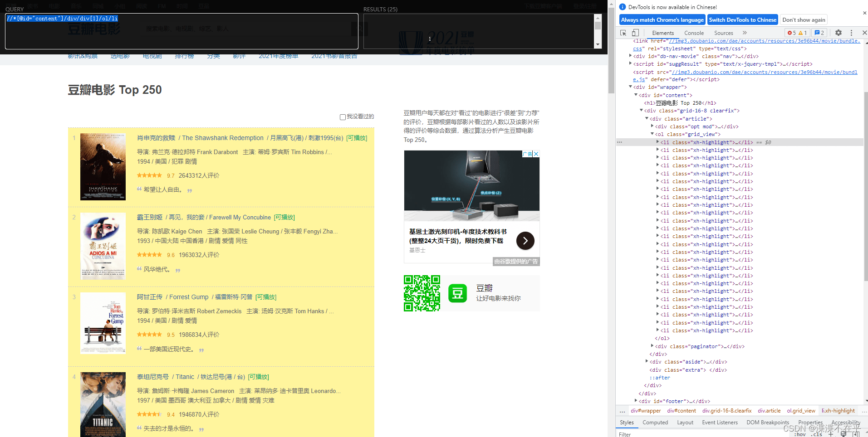
Task: Toggle the device toolbar icon
Action: coord(635,33)
